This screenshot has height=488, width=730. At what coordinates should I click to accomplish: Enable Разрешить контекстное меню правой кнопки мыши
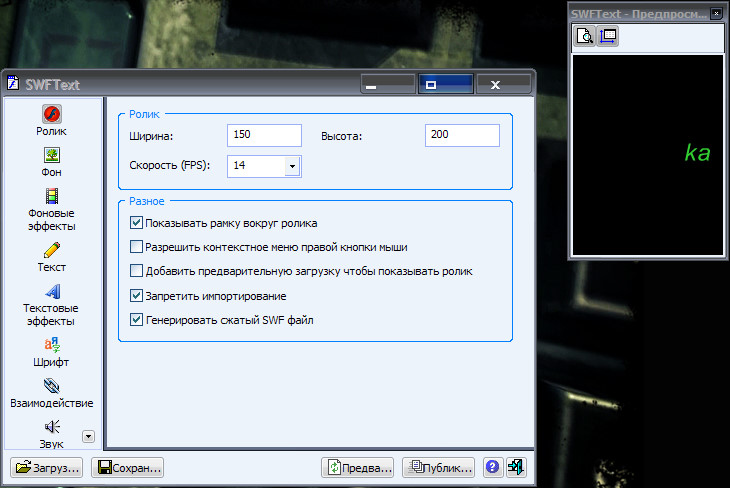(x=136, y=246)
